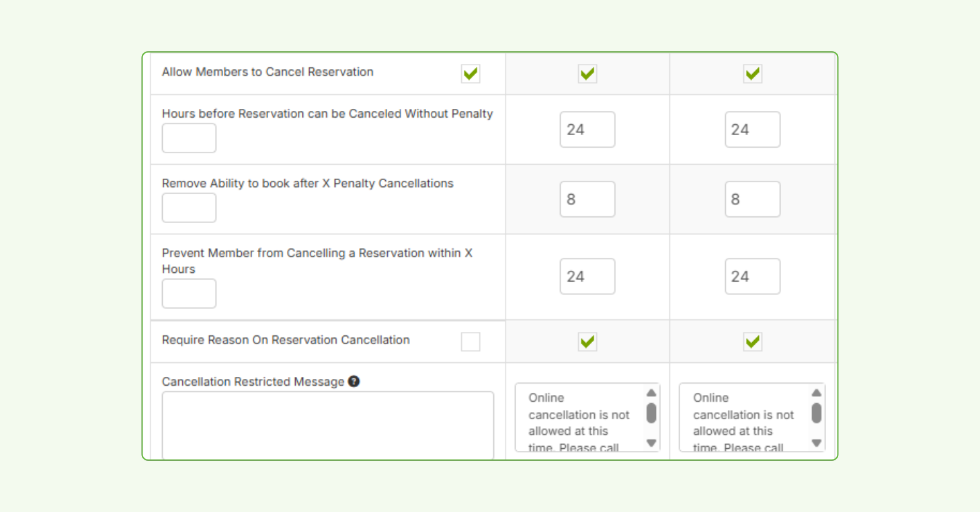Screen dimensions: 980x512
Task: Disable Allow Members to Cancel in rightmost column
Action: tap(752, 74)
